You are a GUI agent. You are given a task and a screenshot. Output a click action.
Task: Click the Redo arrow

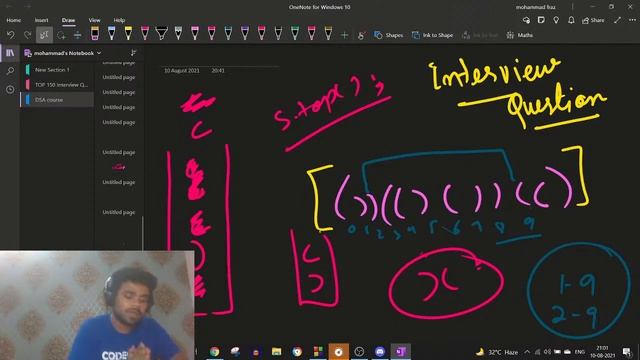27,35
